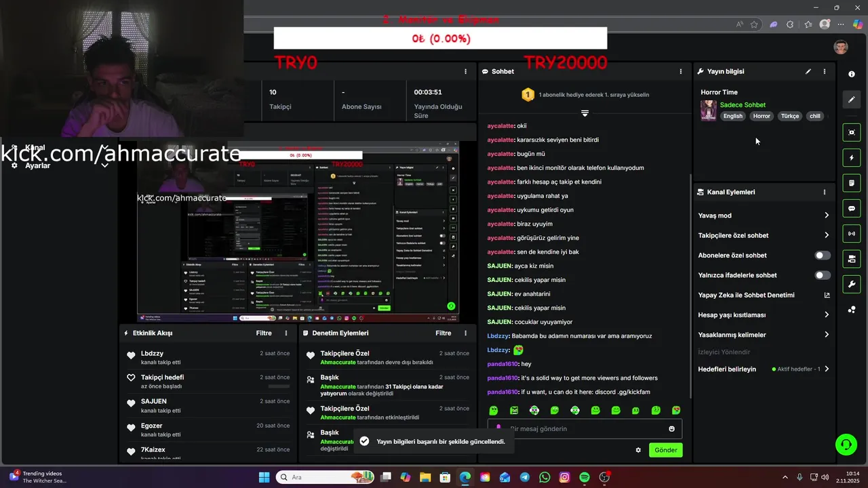Open Filtre in Etkinlik Akışı panel
The image size is (868, 488).
tap(264, 333)
